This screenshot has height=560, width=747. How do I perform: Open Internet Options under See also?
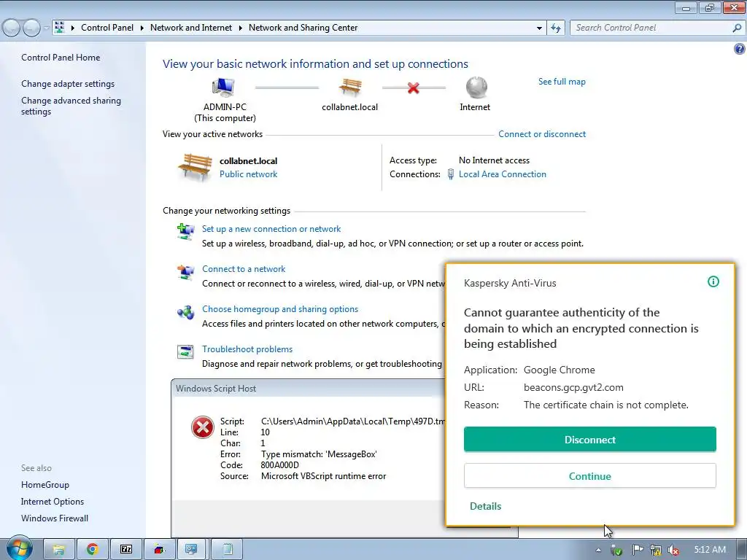53,502
